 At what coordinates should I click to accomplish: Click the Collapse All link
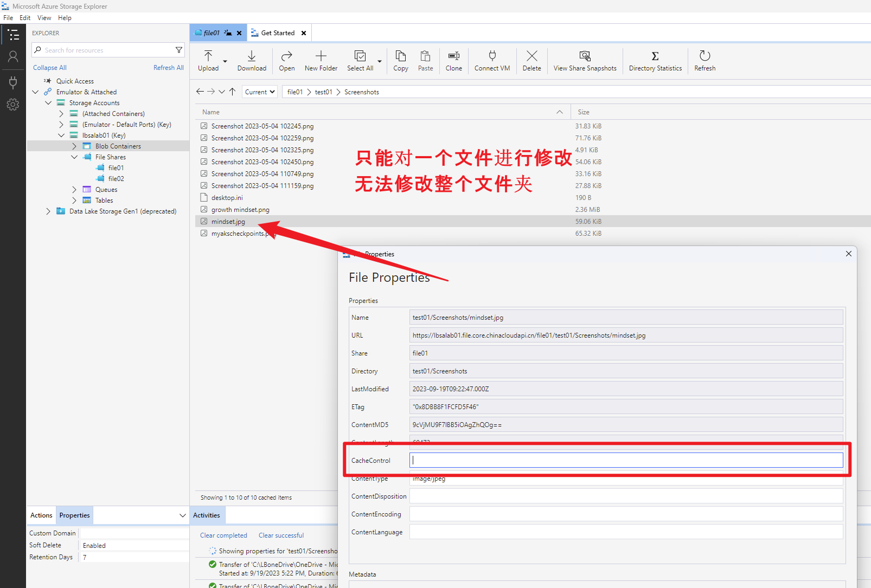[x=50, y=68]
